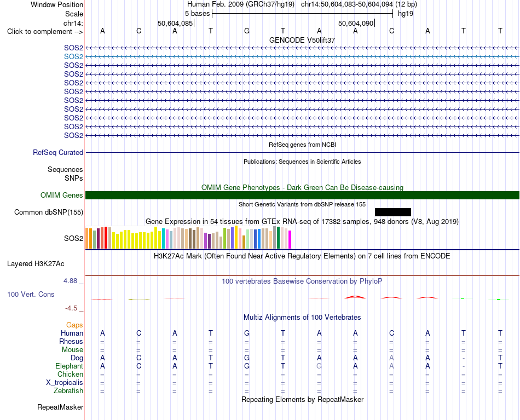Open 'Repeating Elements by RepeatMasker' title
Image resolution: width=520 pixels, height=420 pixels.
(x=302, y=399)
